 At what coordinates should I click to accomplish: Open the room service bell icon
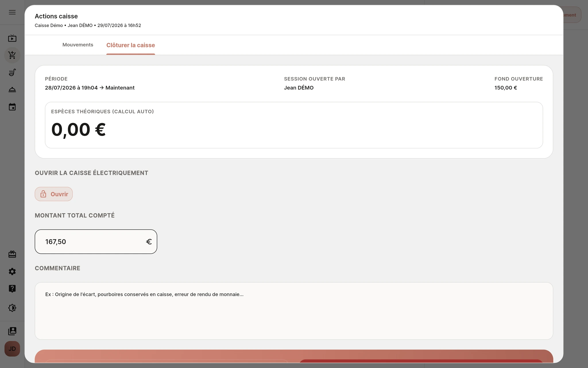point(12,90)
